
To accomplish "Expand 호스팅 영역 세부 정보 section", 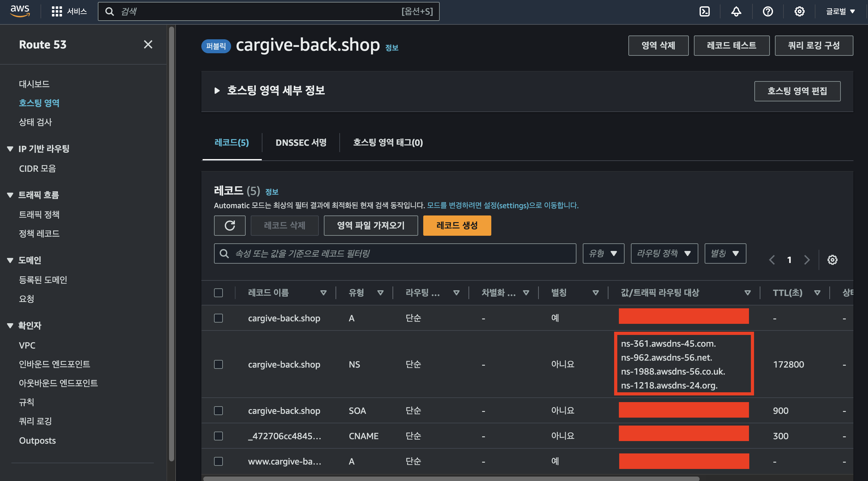I will click(x=217, y=90).
